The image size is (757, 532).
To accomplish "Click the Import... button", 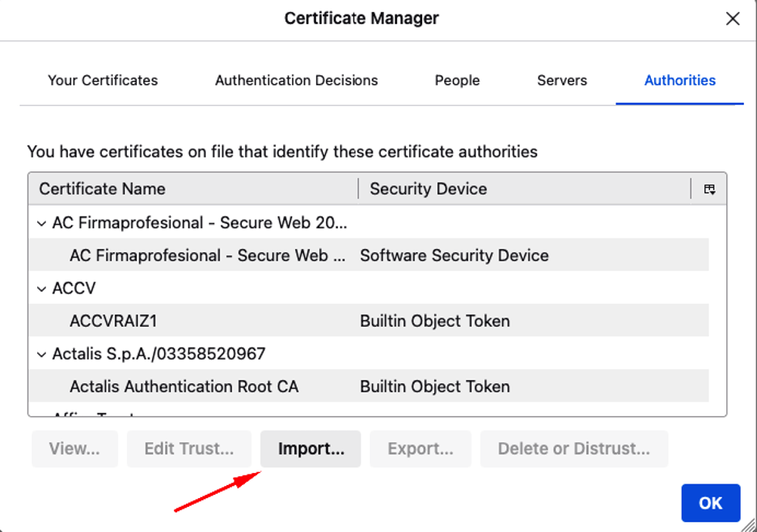I will (311, 449).
